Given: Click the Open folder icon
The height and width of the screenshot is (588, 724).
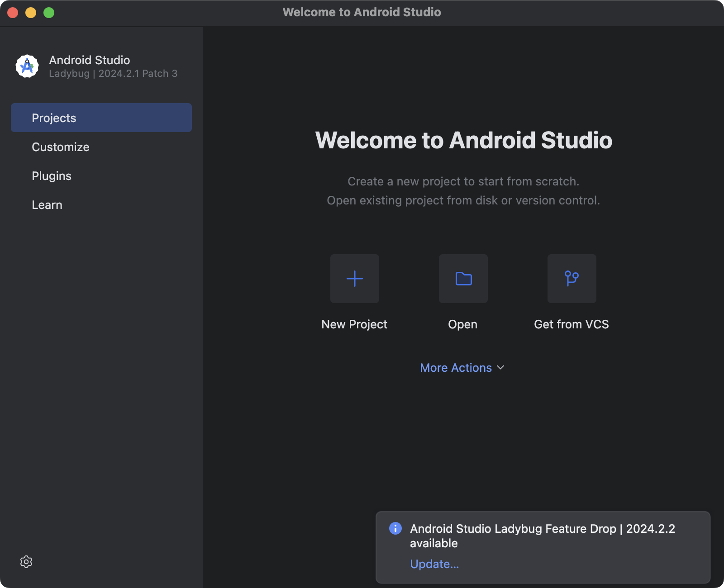Looking at the screenshot, I should click(x=463, y=279).
